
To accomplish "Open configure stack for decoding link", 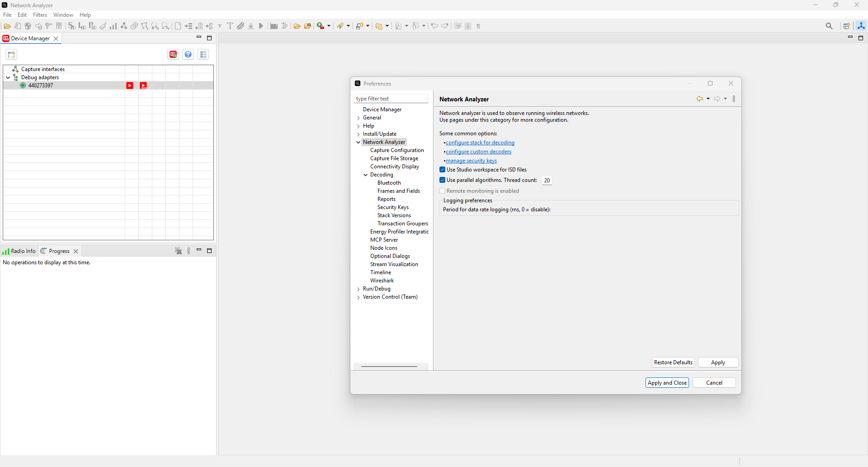I will click(x=480, y=143).
